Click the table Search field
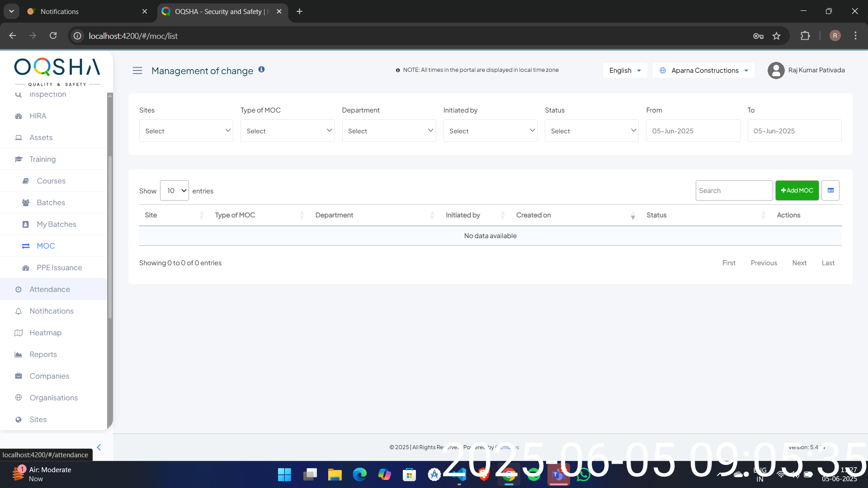This screenshot has height=488, width=868. tap(733, 190)
